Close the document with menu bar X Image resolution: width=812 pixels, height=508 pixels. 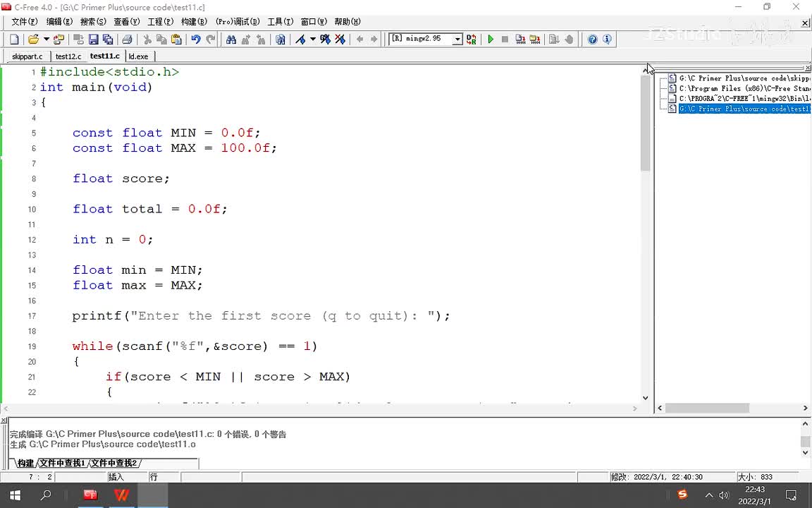click(805, 23)
